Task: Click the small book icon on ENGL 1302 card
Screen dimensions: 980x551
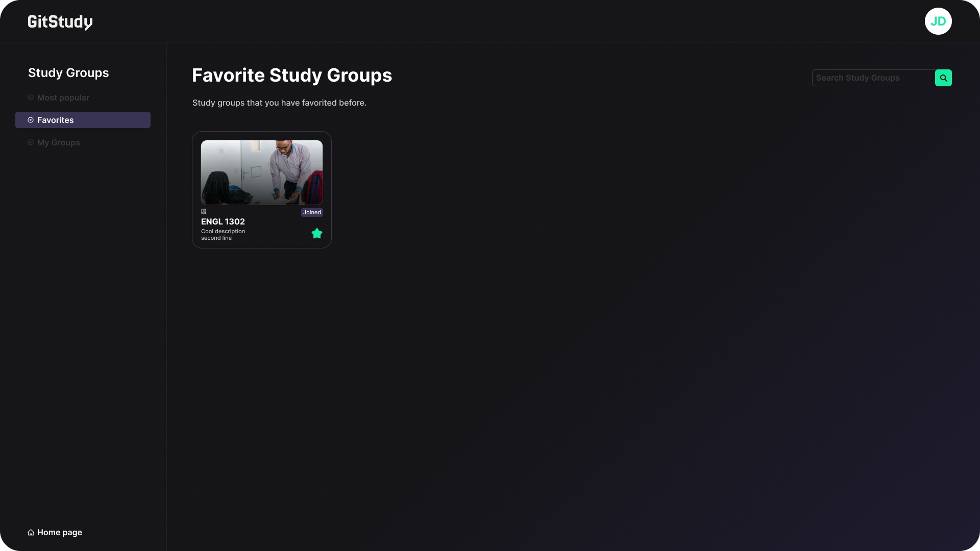Action: 204,212
